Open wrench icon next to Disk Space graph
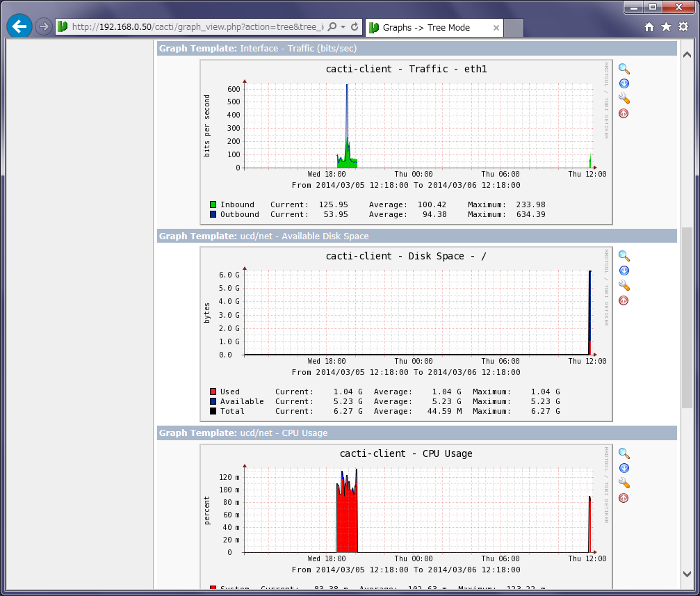This screenshot has width=700, height=596. pos(624,286)
